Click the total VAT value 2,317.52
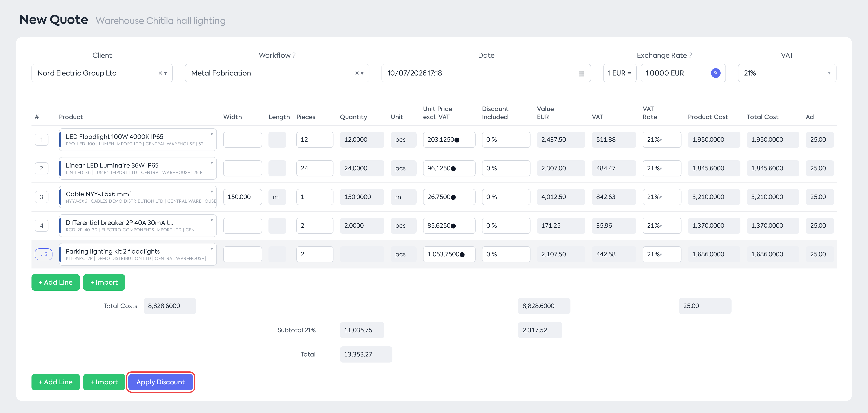 pos(540,330)
